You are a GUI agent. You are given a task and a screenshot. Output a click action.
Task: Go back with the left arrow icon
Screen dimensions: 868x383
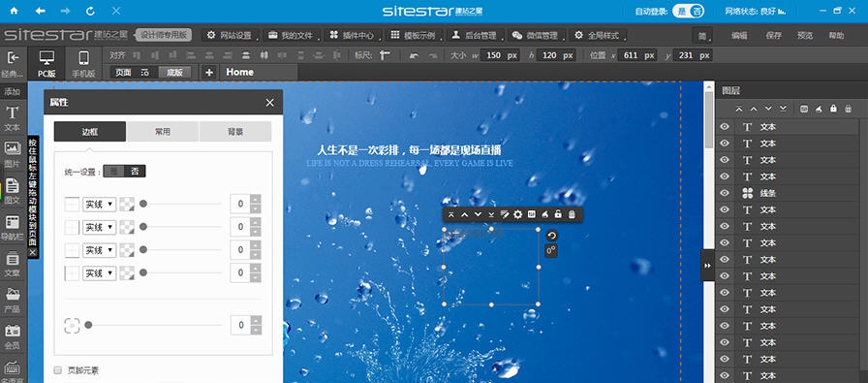(40, 11)
